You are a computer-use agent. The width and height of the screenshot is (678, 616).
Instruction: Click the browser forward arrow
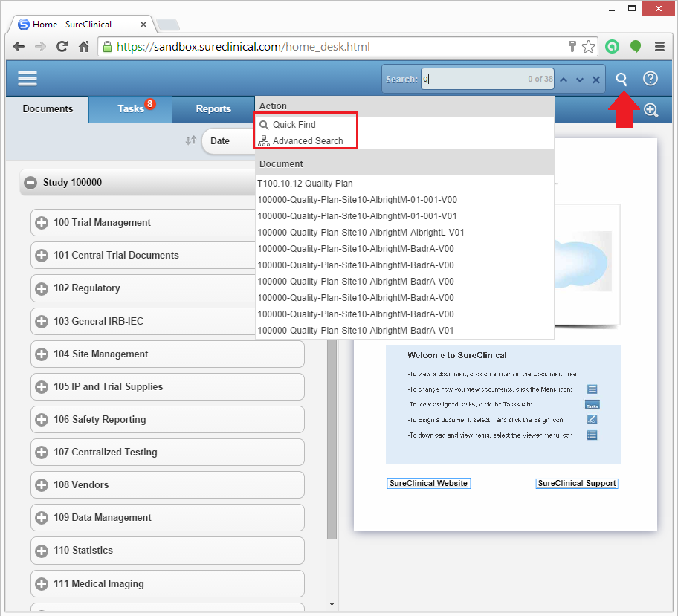[40, 47]
